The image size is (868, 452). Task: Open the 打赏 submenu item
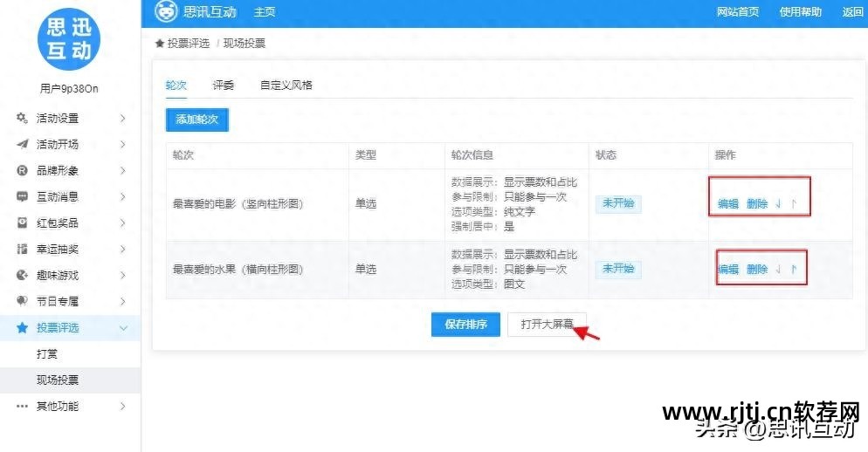click(x=47, y=353)
